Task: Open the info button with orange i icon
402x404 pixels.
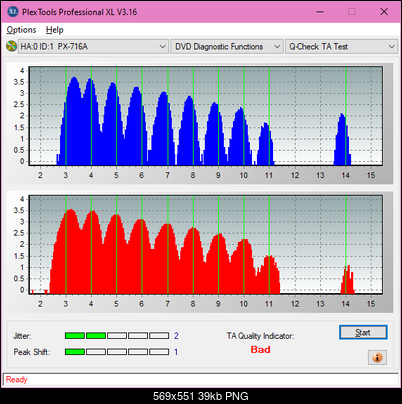Action: pyautogui.click(x=377, y=357)
